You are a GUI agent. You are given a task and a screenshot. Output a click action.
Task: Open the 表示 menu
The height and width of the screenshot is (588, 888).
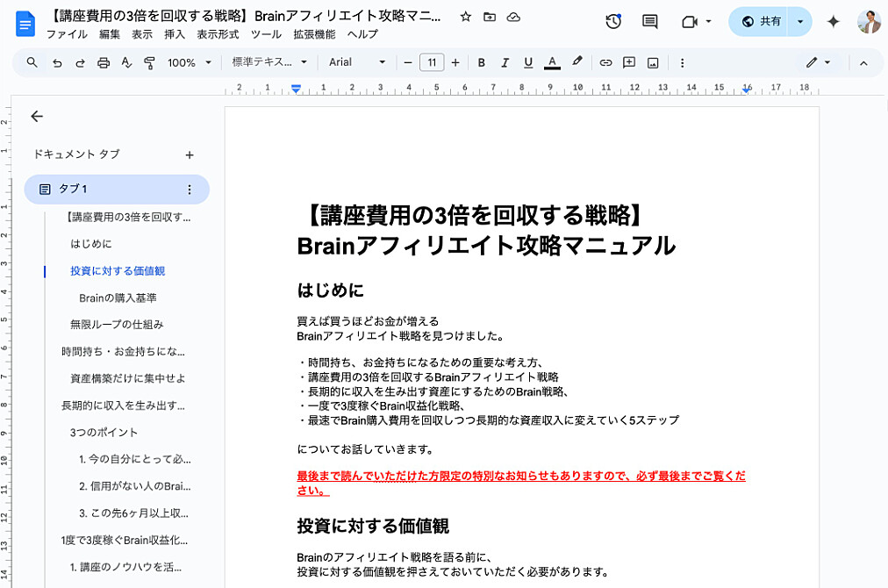[142, 34]
